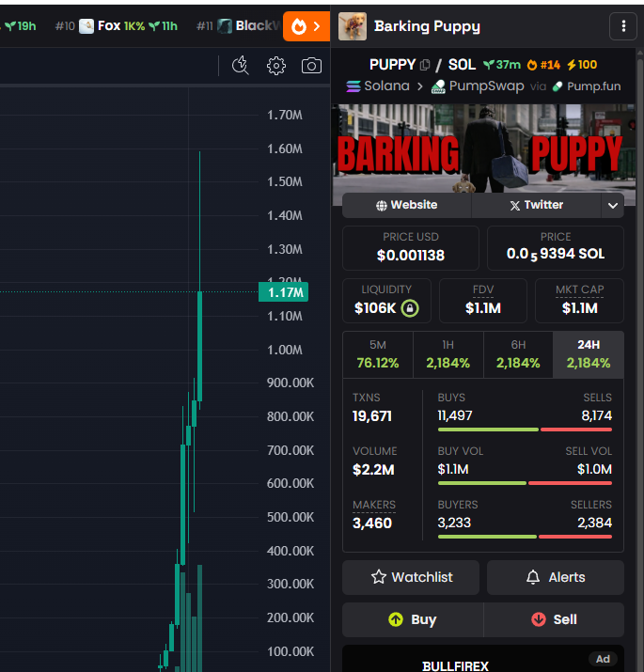Click the Buy up-arrow icon
644x672 pixels.
pos(396,619)
